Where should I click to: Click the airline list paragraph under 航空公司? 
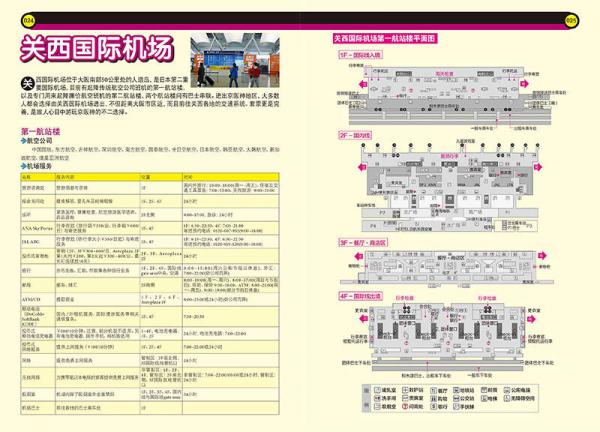[x=150, y=153]
